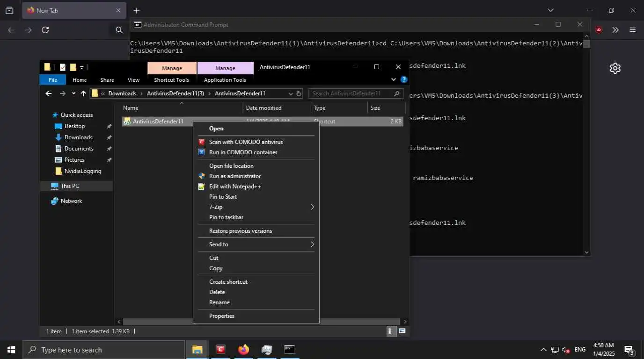The image size is (644, 359).
Task: Refresh the Explorer folder view
Action: [299, 93]
